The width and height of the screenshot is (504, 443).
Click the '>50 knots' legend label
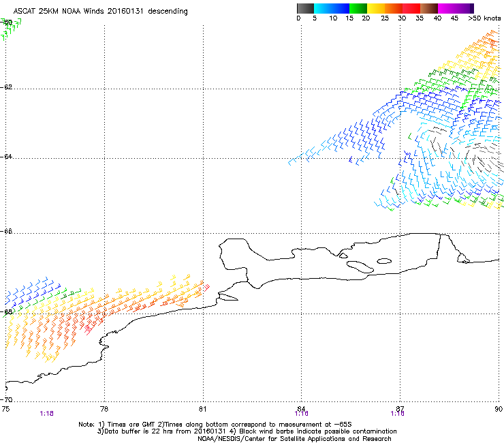click(484, 18)
